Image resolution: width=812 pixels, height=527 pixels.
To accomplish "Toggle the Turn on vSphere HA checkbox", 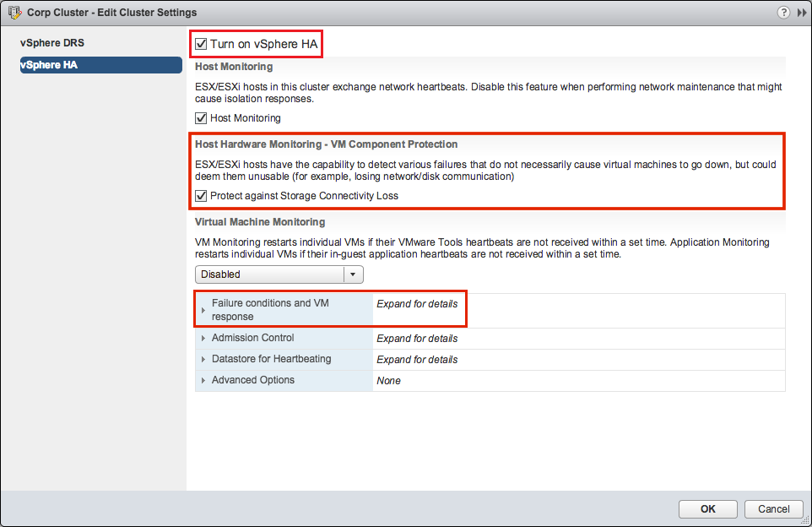I will tap(201, 44).
